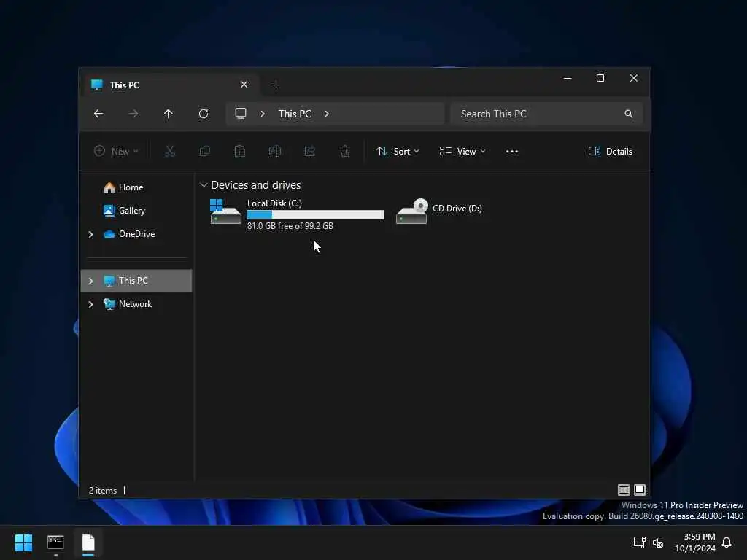
Task: Expand the Network tree node
Action: click(x=90, y=304)
